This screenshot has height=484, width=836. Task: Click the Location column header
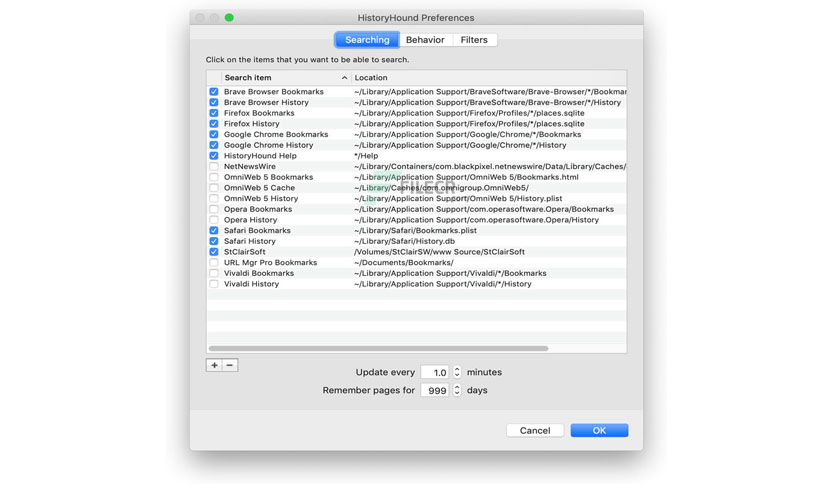[x=489, y=78]
